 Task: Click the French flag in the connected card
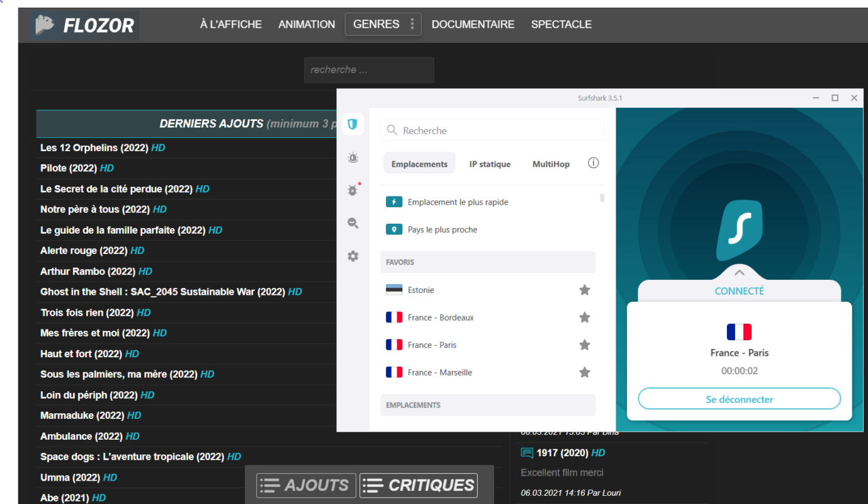point(739,332)
